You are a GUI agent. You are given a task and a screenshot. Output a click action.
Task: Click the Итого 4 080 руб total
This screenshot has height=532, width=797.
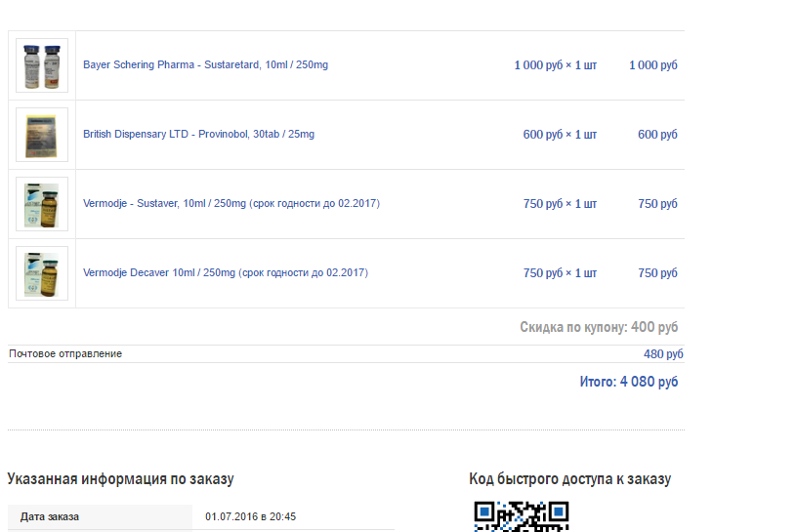point(629,382)
